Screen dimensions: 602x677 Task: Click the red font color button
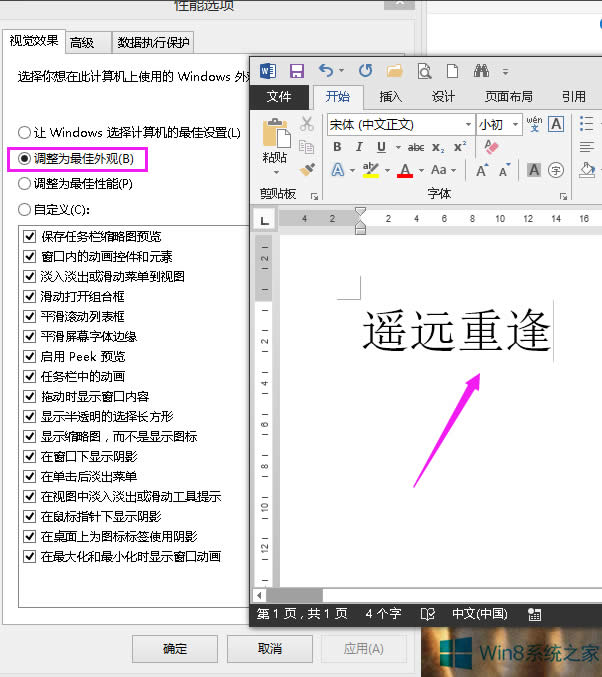405,170
